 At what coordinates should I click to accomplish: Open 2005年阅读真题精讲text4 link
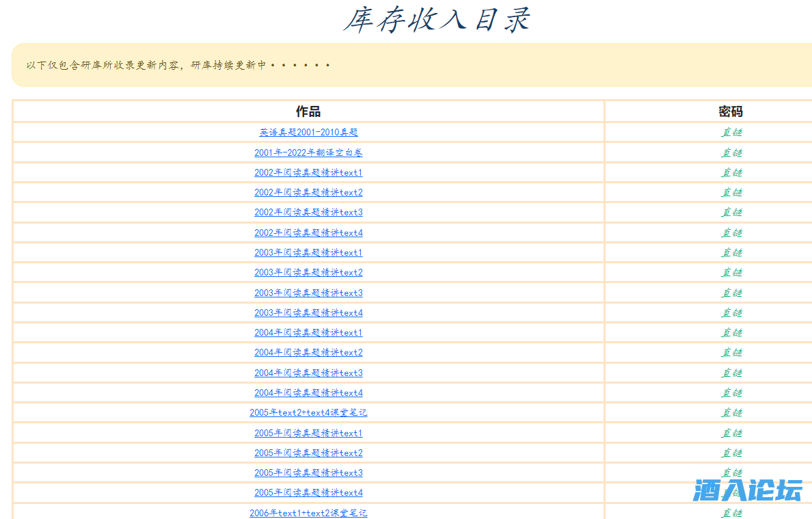(308, 493)
